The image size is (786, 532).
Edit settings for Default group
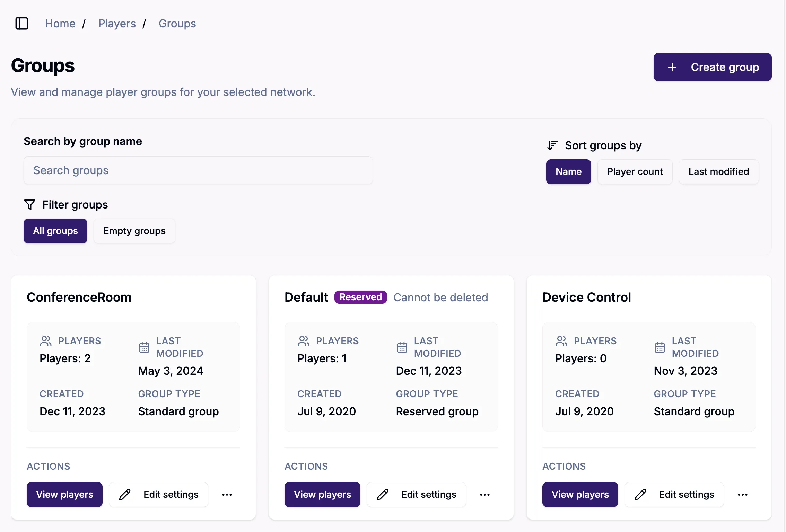click(417, 495)
